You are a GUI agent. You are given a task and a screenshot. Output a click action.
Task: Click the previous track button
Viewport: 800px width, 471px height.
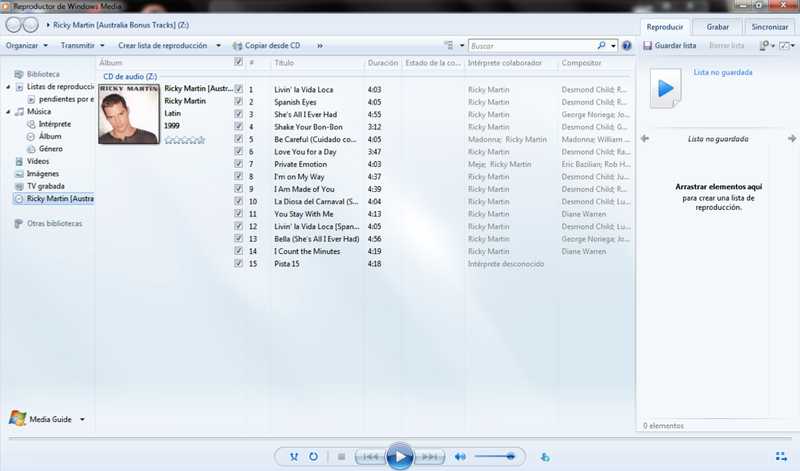coord(370,457)
